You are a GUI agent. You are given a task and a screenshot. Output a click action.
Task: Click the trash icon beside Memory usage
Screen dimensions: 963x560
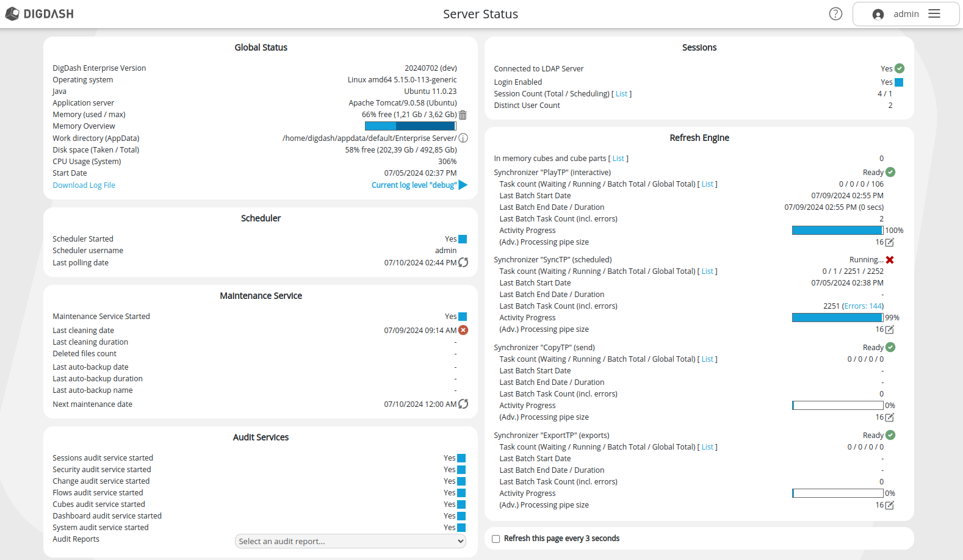(x=463, y=115)
